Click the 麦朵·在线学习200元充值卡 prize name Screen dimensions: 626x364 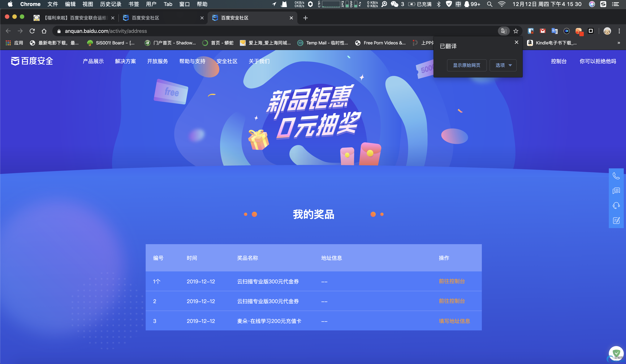pyautogui.click(x=269, y=321)
